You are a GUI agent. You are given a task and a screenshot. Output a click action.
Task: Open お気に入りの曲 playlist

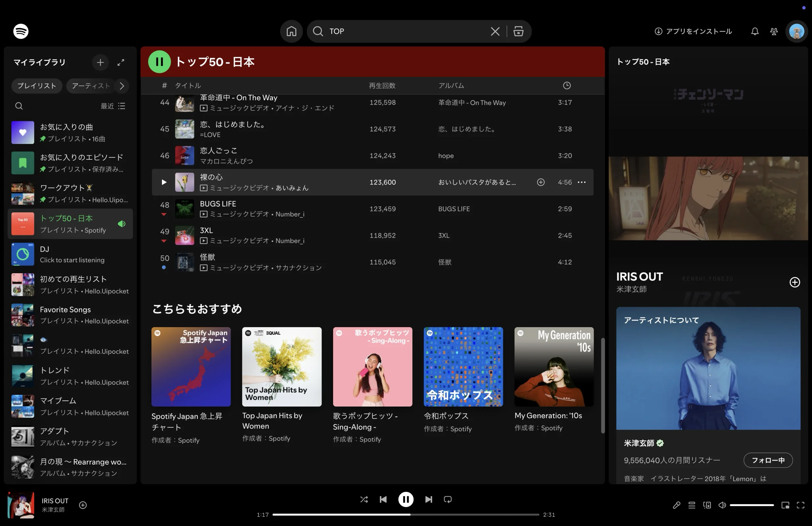(x=70, y=132)
